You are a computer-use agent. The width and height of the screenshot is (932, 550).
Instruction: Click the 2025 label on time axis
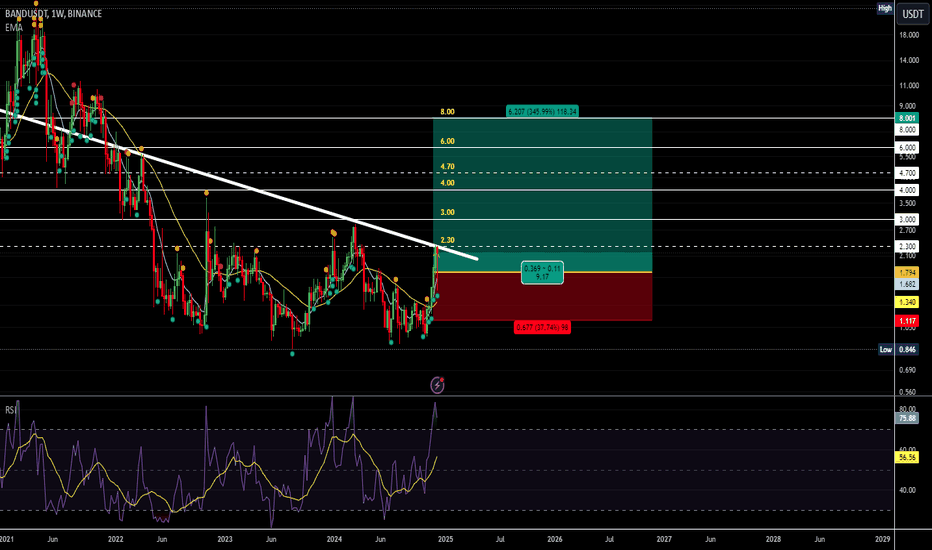click(x=445, y=539)
